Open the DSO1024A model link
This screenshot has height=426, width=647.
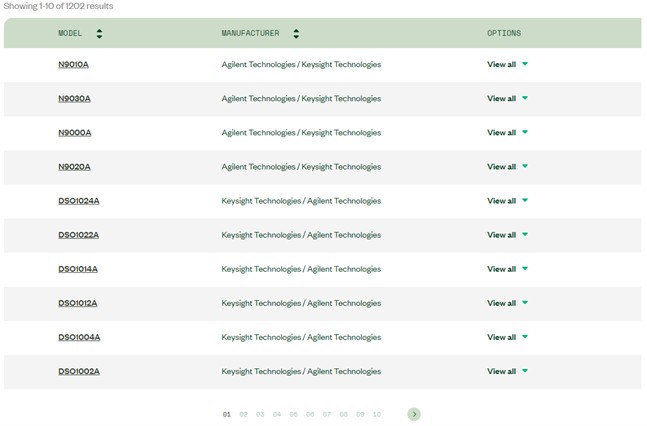coord(78,201)
